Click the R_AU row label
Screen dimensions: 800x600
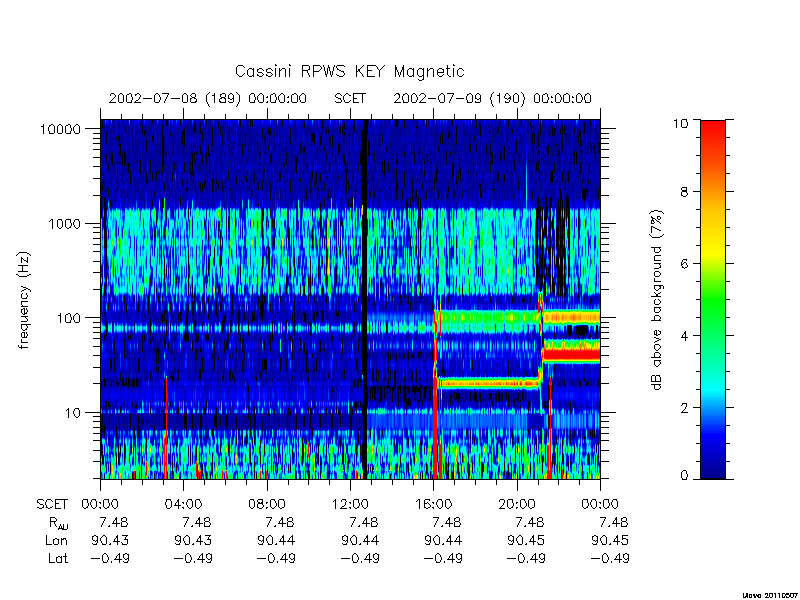point(58,523)
